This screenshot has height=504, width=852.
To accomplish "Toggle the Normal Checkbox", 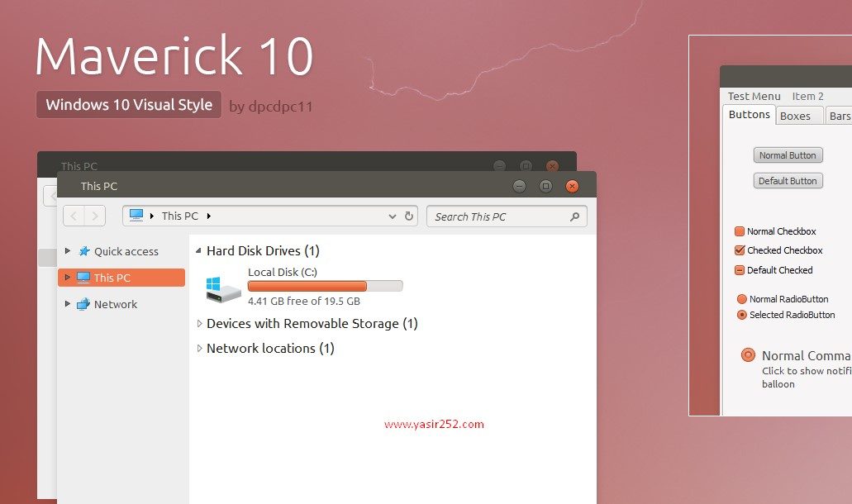I will (740, 231).
